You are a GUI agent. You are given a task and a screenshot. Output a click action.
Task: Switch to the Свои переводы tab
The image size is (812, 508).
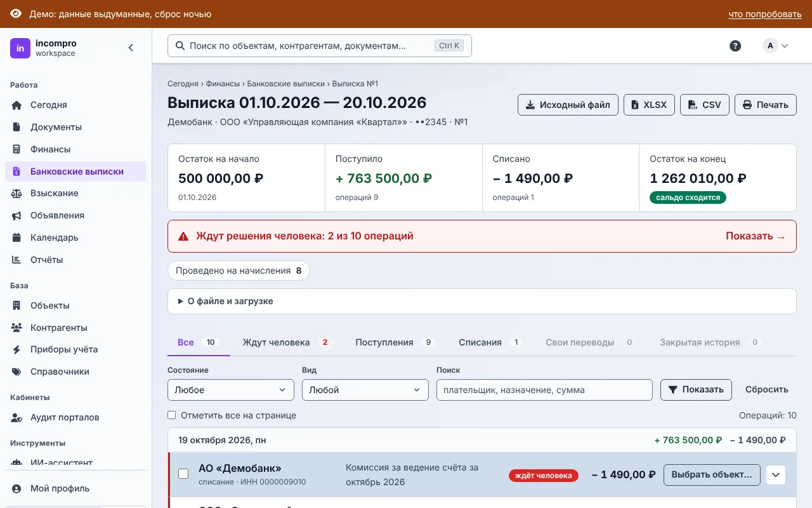pyautogui.click(x=591, y=342)
